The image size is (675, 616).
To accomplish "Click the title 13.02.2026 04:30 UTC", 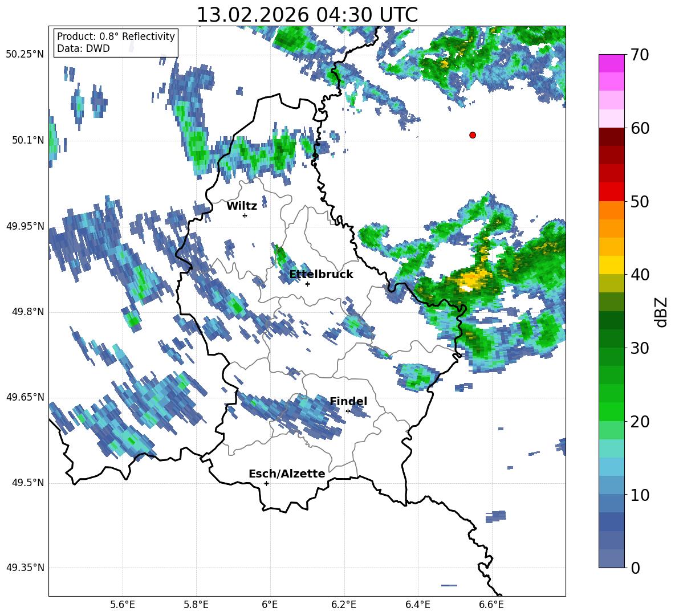I will click(x=307, y=15).
